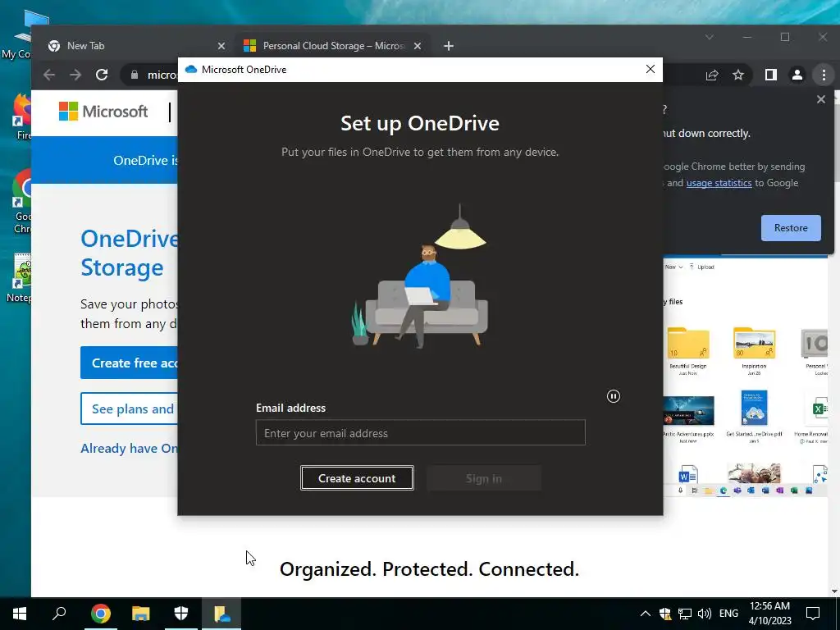The height and width of the screenshot is (630, 840).
Task: Click Restore in Chrome crash bubble
Action: click(x=791, y=228)
